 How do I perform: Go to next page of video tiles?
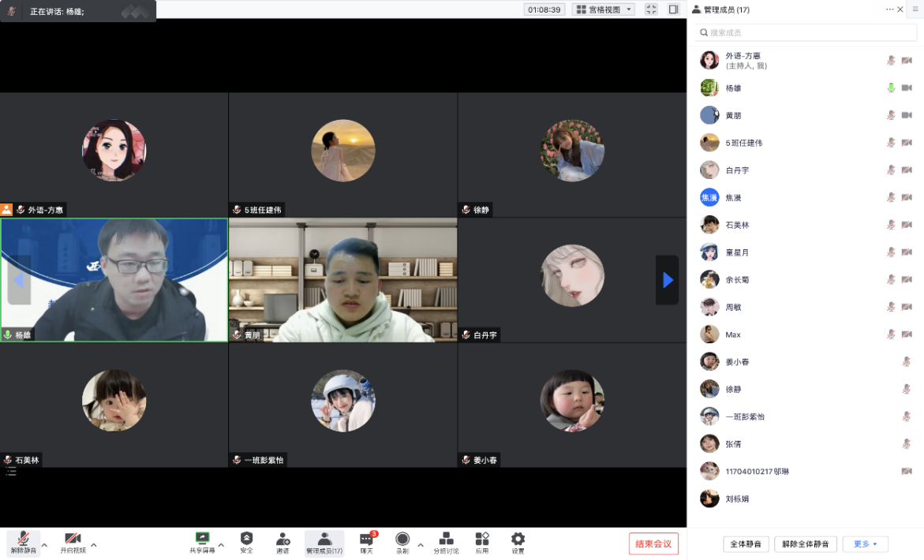[x=668, y=280]
